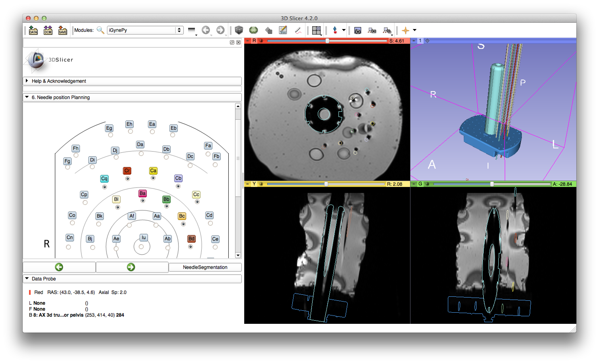Click the SAVE scene icon

[x=62, y=30]
